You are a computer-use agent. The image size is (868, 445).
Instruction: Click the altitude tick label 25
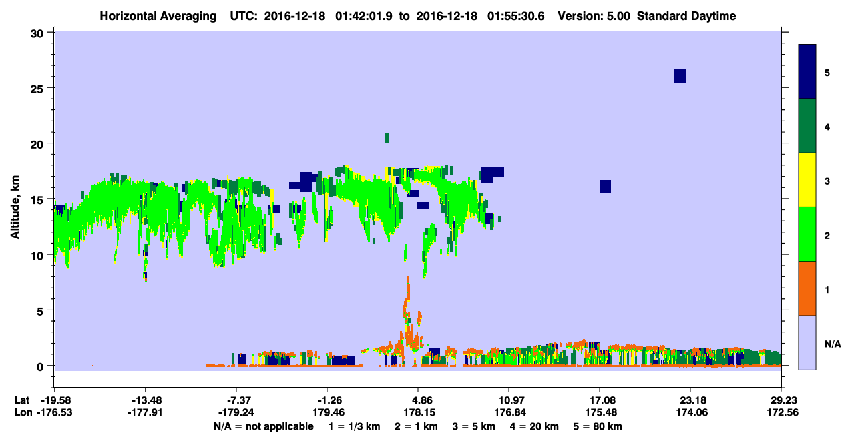pyautogui.click(x=38, y=88)
